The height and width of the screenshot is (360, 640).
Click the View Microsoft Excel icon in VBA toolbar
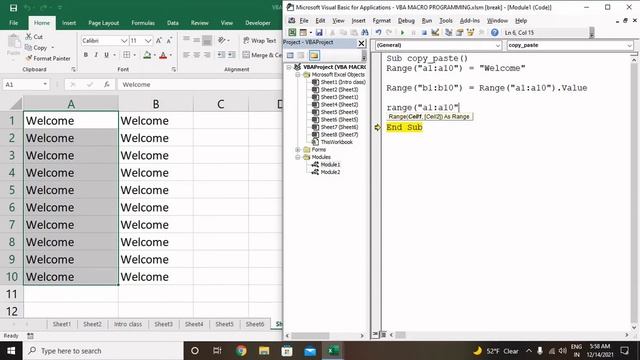292,32
